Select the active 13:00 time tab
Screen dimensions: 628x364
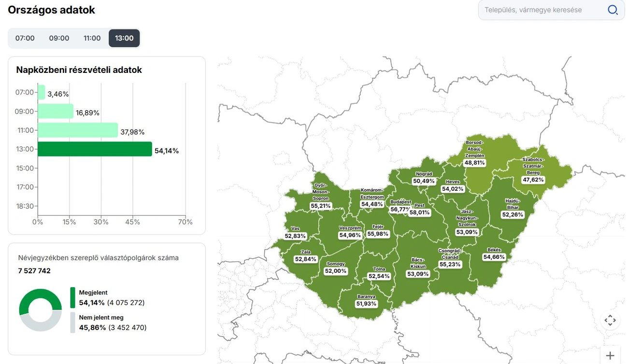(124, 38)
